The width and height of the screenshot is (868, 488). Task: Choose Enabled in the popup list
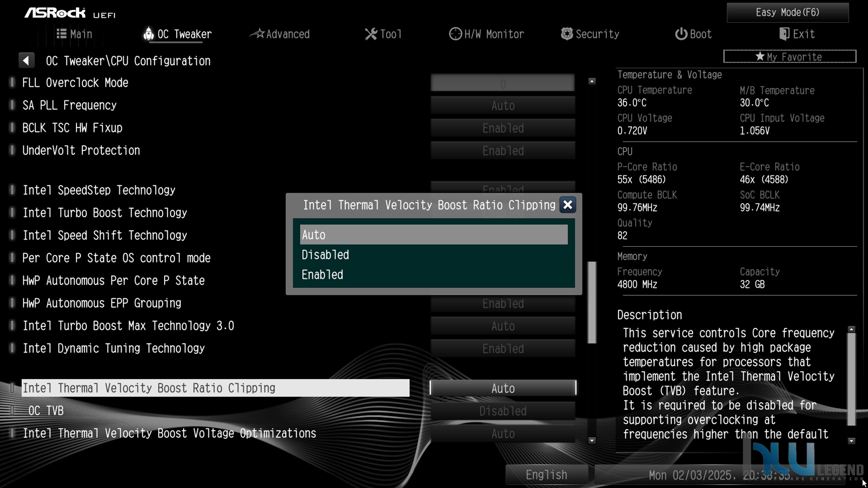(x=434, y=275)
